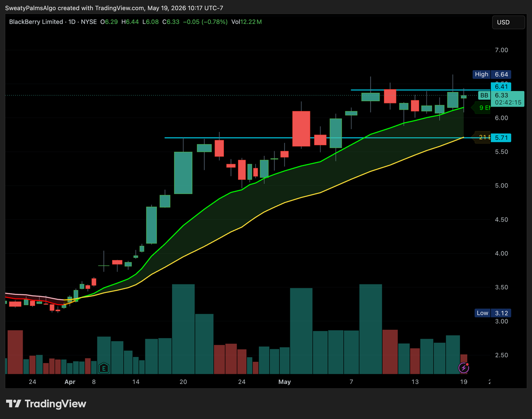Click the 14 date axis label

click(136, 382)
